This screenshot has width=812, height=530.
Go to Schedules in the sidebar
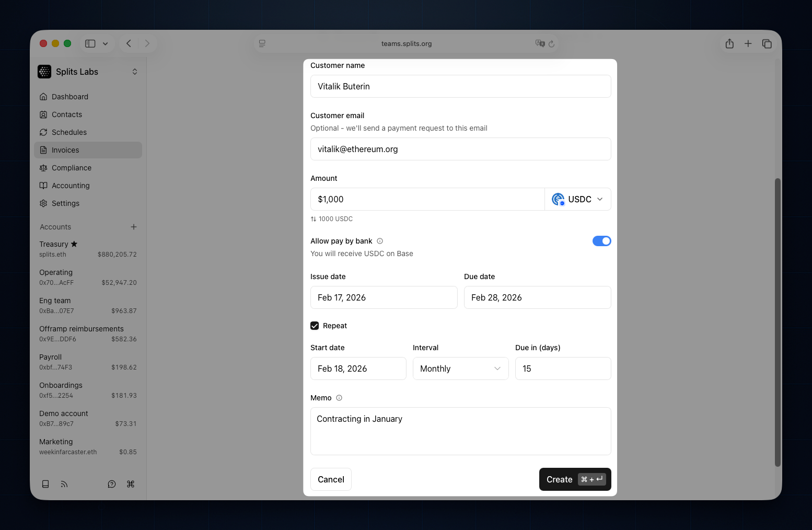click(69, 132)
